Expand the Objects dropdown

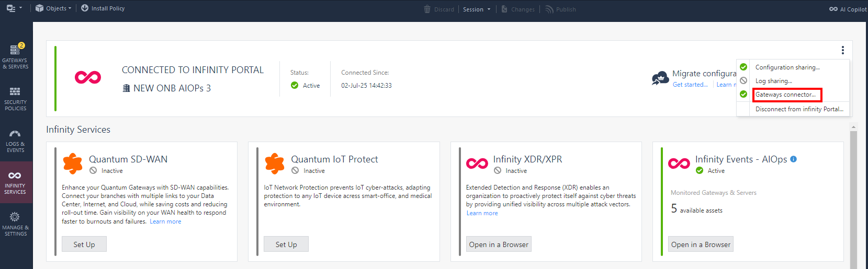pos(53,8)
